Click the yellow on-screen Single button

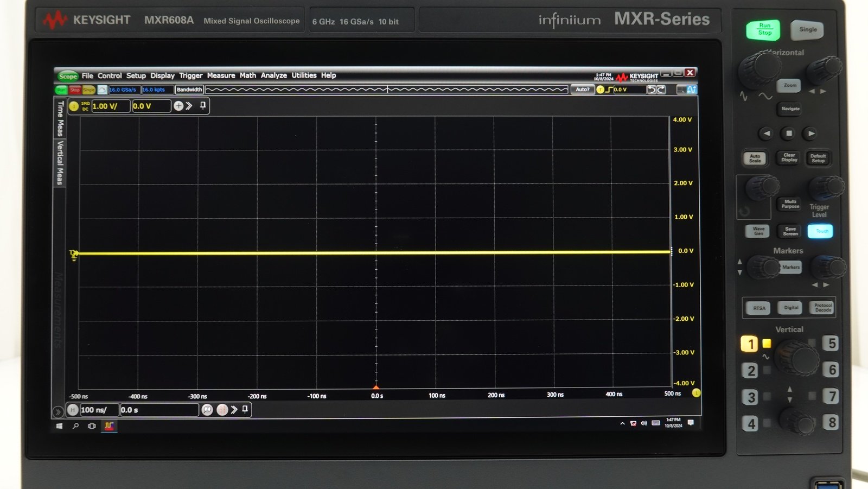pos(88,90)
